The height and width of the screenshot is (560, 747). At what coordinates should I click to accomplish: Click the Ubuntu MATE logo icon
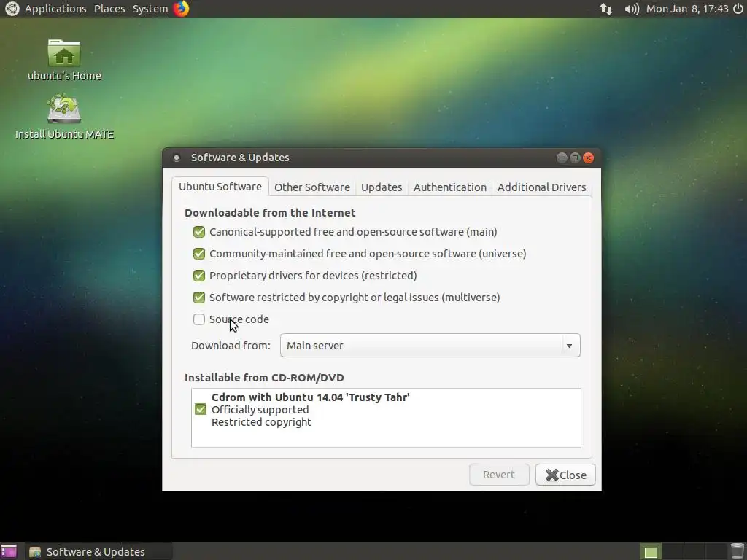pyautogui.click(x=12, y=9)
